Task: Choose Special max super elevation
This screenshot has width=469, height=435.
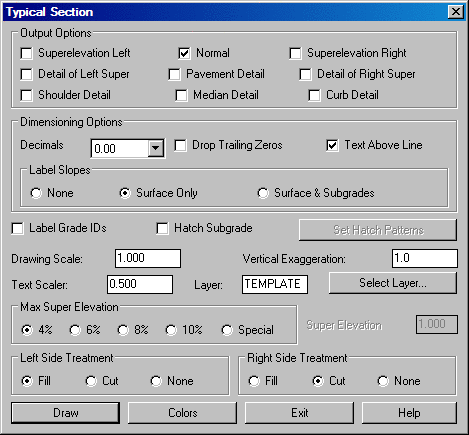Action: 227,330
